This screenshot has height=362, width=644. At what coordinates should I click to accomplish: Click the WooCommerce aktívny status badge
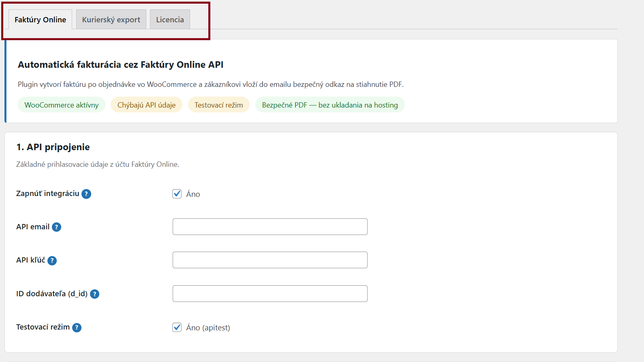click(62, 105)
